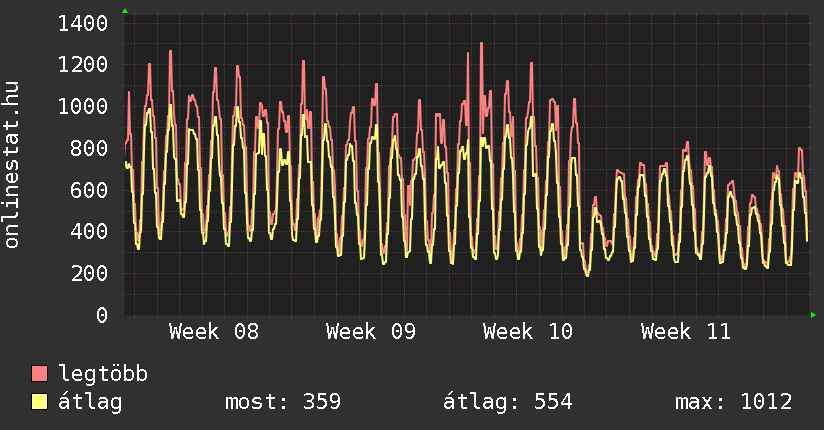Screen dimensions: 824x430
Task: Click the green arrow ending the x-axis
Action: pyautogui.click(x=814, y=315)
